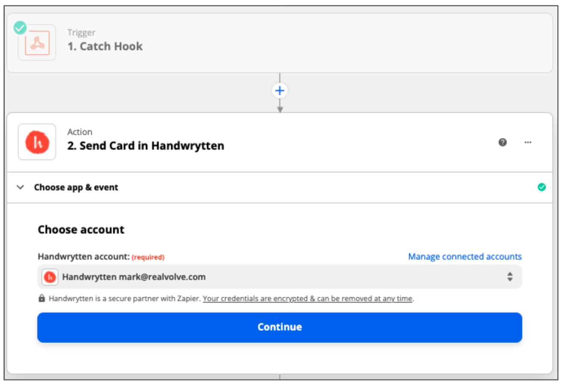
Task: Click the small Handwrytten icon in account field
Action: tap(50, 277)
